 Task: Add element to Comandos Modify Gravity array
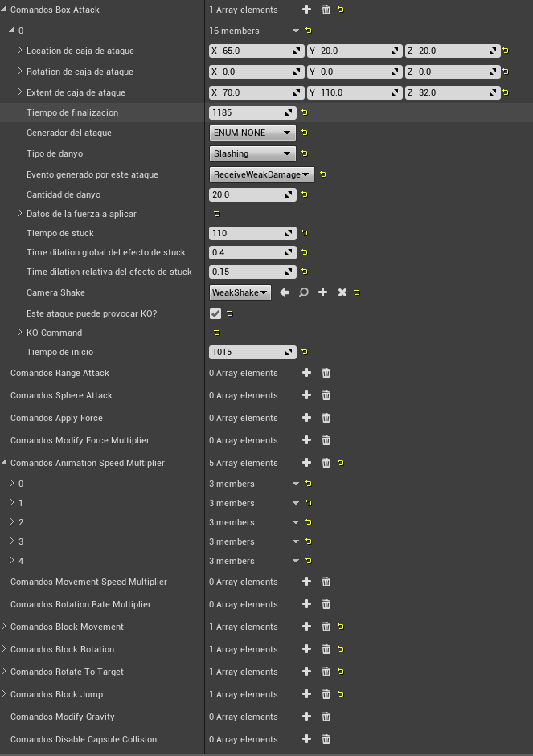tap(306, 717)
